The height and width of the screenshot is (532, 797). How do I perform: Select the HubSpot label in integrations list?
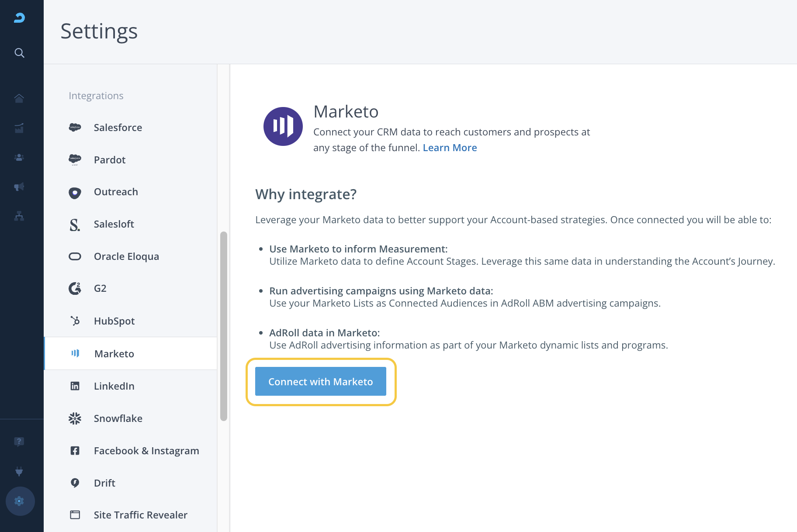pyautogui.click(x=114, y=321)
